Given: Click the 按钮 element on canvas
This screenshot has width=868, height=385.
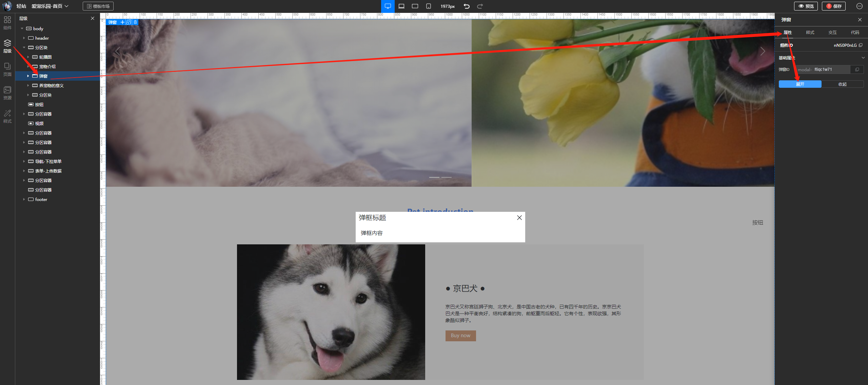Looking at the screenshot, I should [757, 223].
